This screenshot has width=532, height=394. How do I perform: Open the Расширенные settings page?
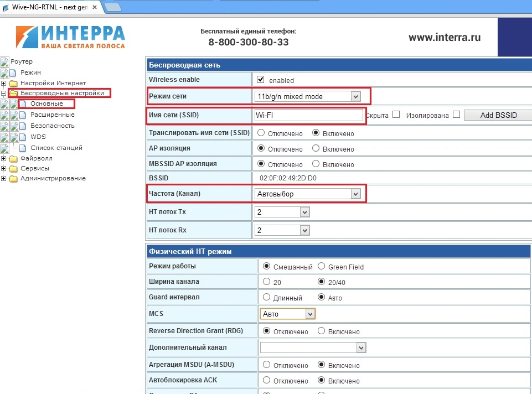pyautogui.click(x=52, y=115)
